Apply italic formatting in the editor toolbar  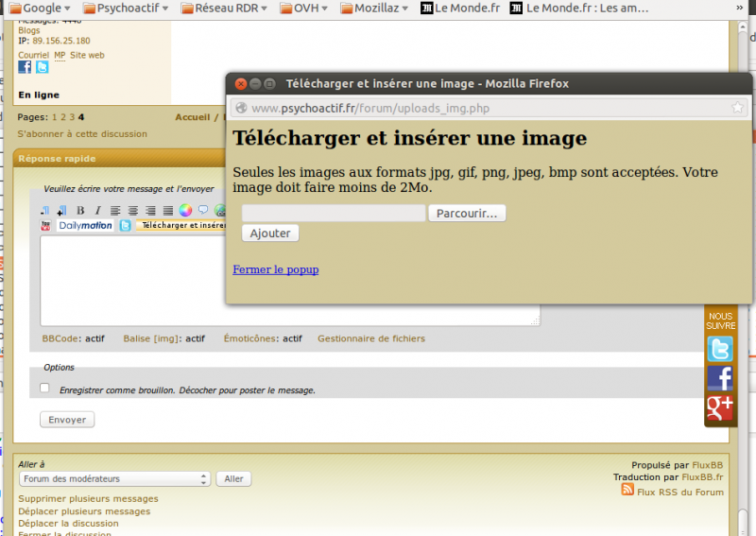[x=96, y=210]
